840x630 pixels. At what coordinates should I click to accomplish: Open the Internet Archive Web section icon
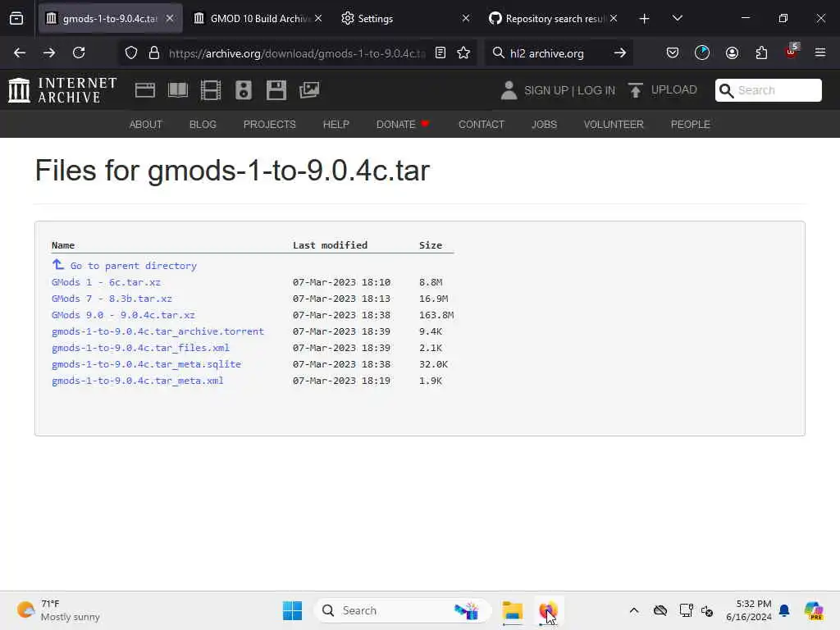(x=144, y=90)
